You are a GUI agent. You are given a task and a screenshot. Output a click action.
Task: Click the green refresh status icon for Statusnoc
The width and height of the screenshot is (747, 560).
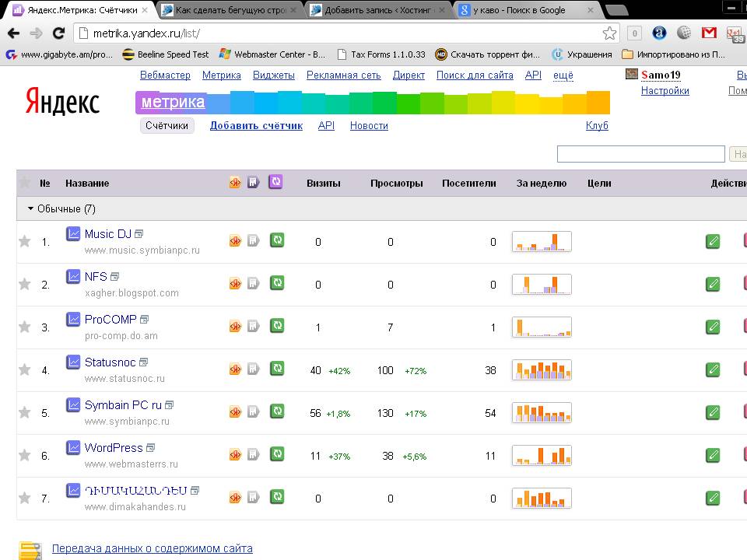[277, 369]
